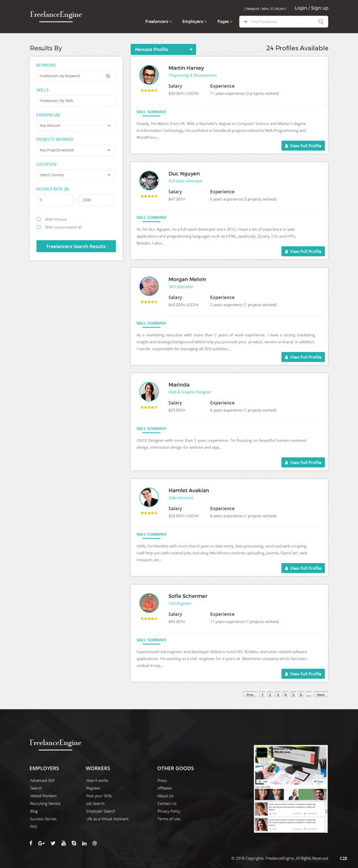Click the YouTube footer icon
The height and width of the screenshot is (868, 358).
[64, 843]
